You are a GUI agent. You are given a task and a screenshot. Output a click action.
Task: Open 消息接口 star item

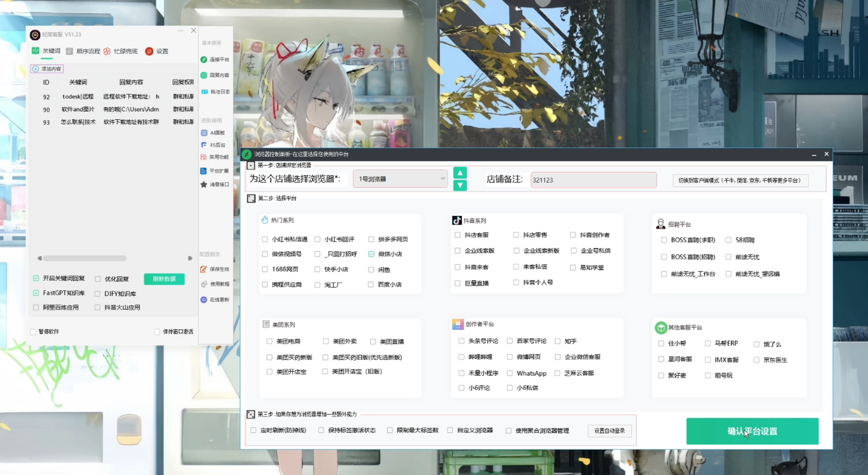(215, 184)
